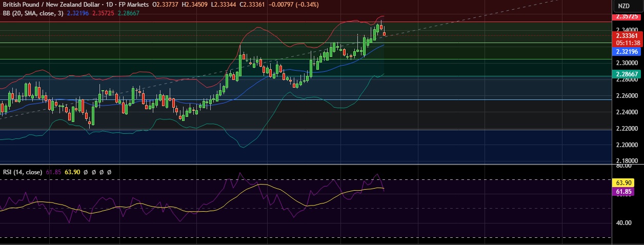
Task: Click the yellow 63.90 label on RSI axis
Action: pos(628,182)
